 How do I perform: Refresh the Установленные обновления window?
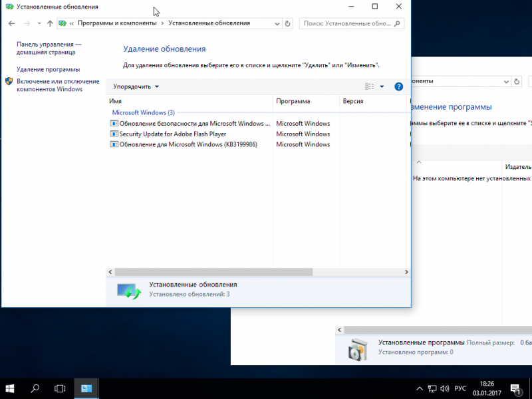(x=287, y=24)
